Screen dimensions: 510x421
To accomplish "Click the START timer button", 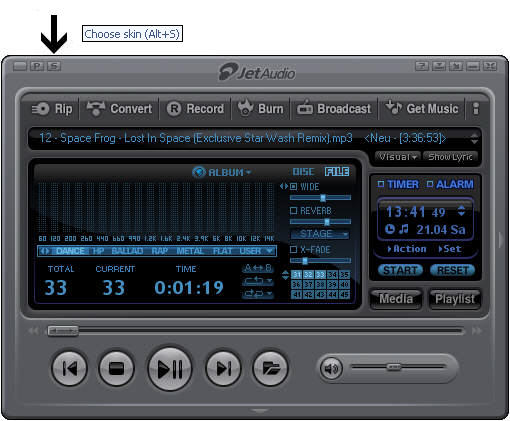I will click(400, 270).
